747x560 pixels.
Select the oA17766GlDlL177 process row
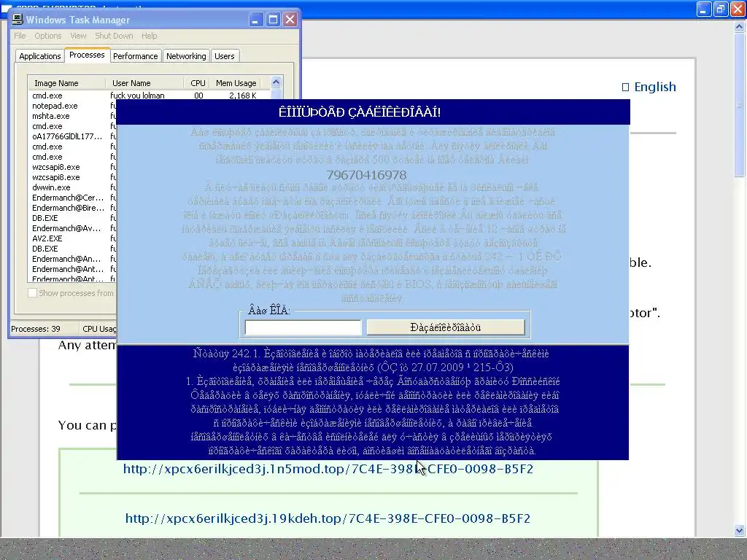72,136
